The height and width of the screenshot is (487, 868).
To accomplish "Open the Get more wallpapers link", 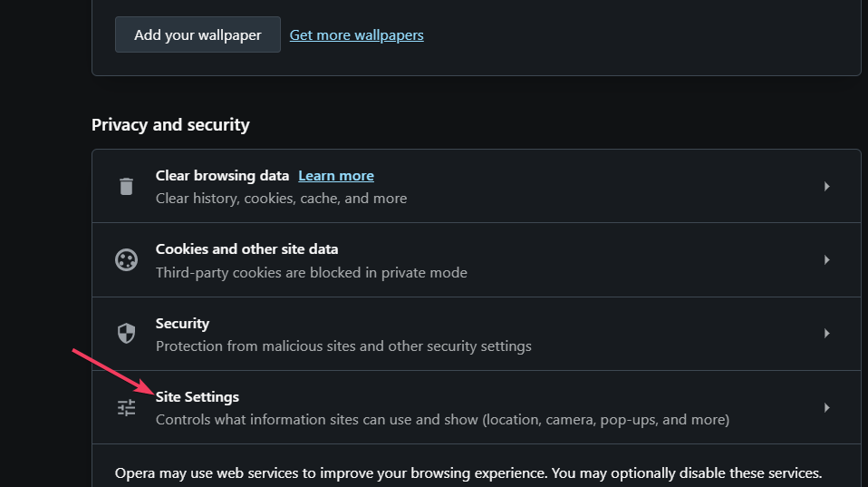I will pos(356,34).
